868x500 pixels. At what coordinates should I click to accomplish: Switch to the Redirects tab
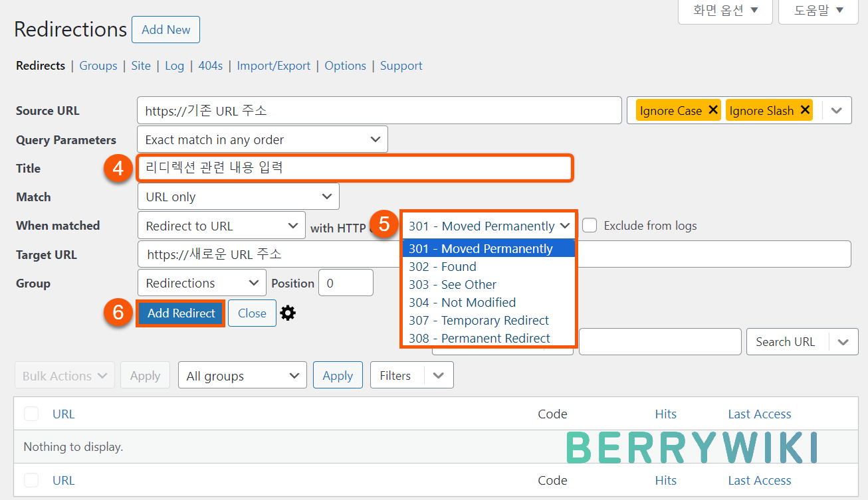pyautogui.click(x=41, y=66)
